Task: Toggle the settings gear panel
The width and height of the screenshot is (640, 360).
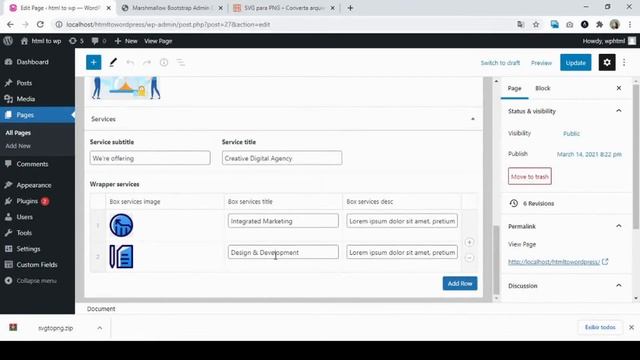Action: pyautogui.click(x=607, y=62)
